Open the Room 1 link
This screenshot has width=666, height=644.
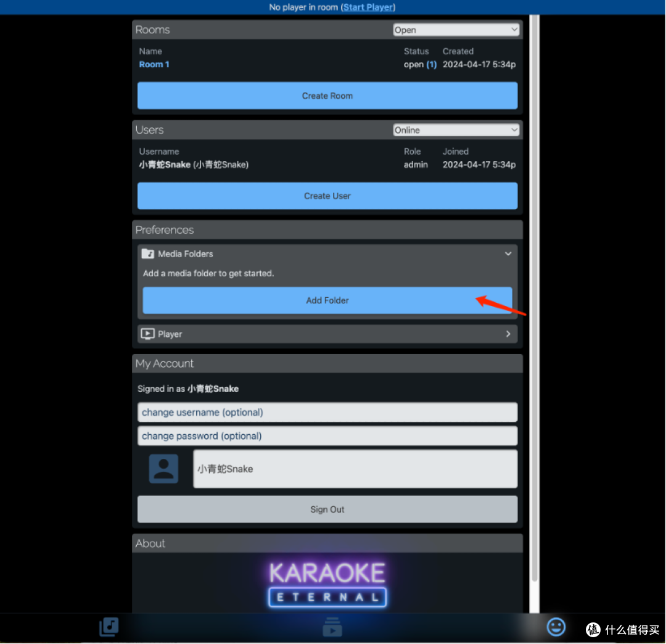[x=154, y=65]
